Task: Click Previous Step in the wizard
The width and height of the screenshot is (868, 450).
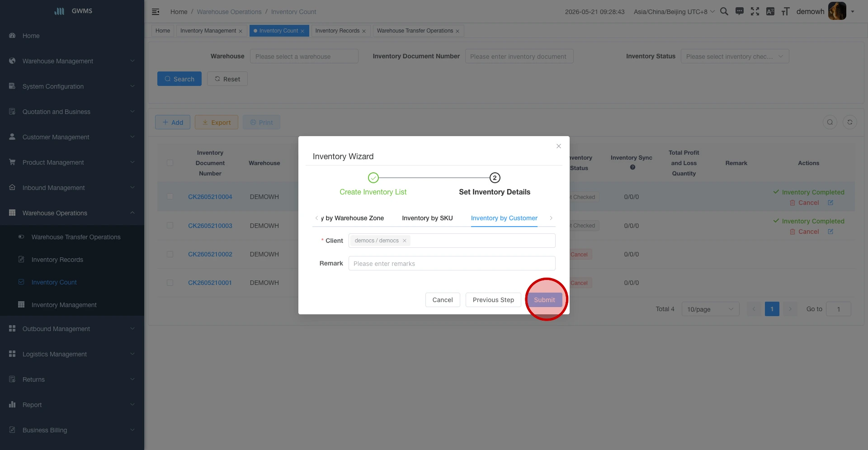Action: 493,300
